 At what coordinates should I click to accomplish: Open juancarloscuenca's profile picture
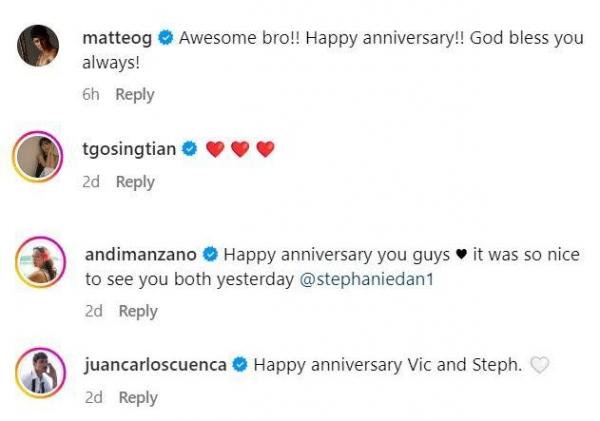coord(41,373)
